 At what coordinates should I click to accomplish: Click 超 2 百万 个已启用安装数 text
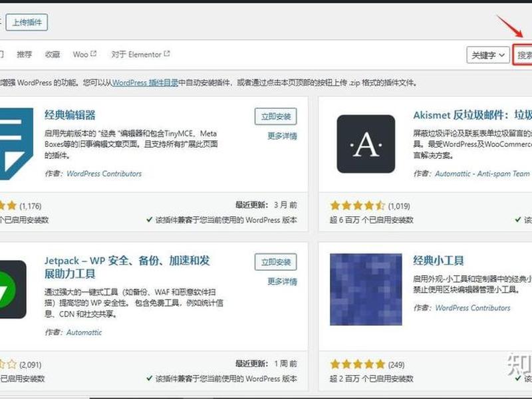click(372, 378)
